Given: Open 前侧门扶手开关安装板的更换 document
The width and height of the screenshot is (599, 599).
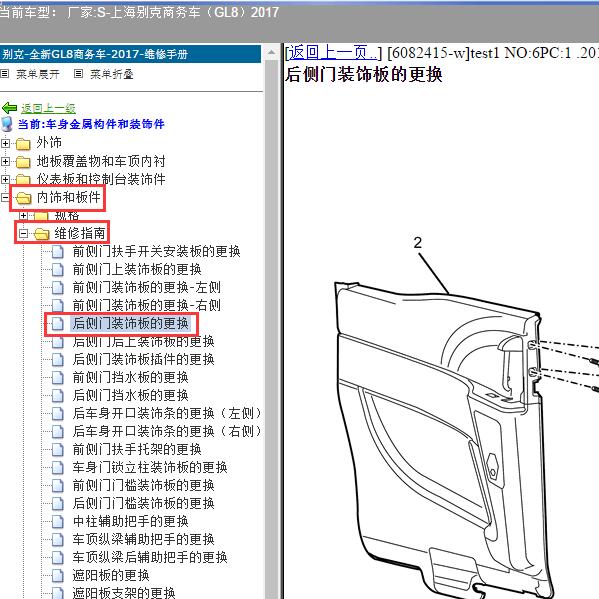Looking at the screenshot, I should pos(156,251).
